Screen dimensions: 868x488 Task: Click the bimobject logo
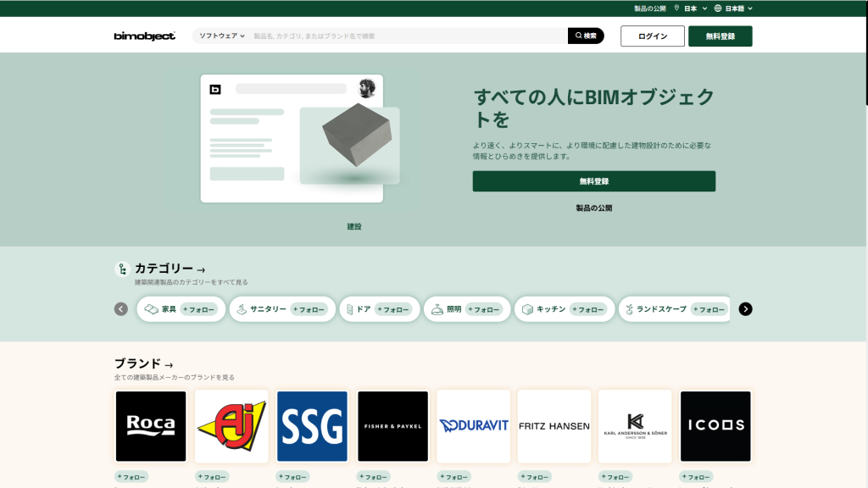pyautogui.click(x=144, y=36)
